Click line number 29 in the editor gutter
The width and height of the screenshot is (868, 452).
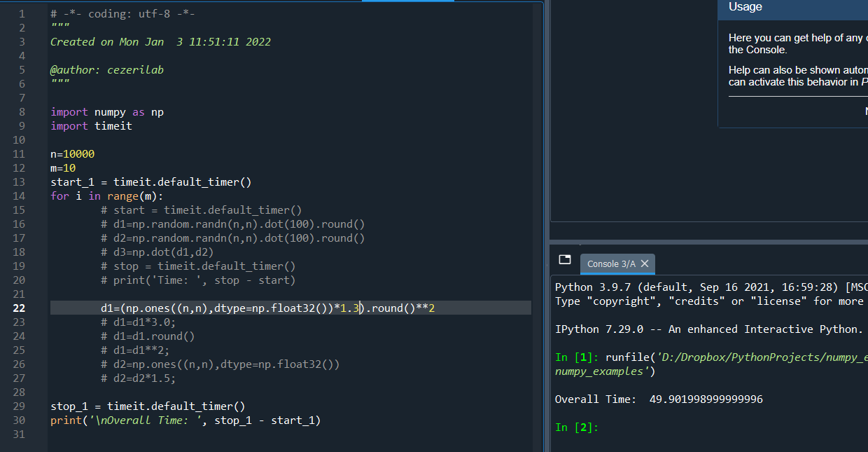[18, 406]
